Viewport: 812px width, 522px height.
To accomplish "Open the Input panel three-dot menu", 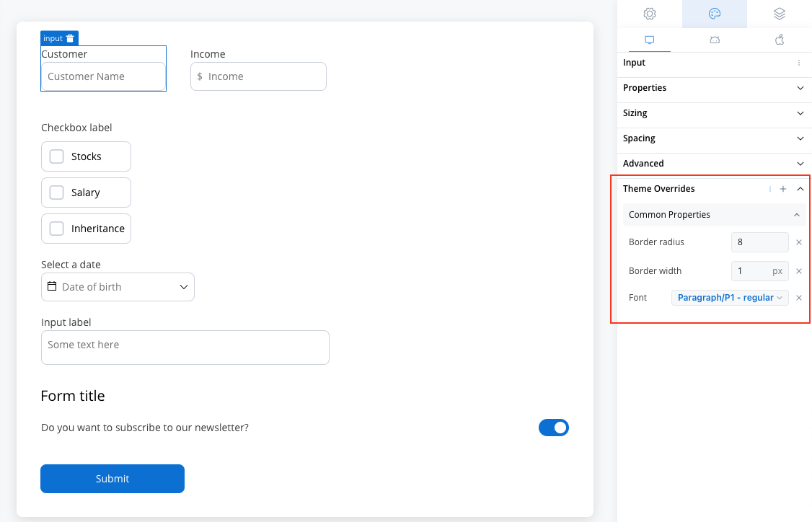I will (799, 63).
